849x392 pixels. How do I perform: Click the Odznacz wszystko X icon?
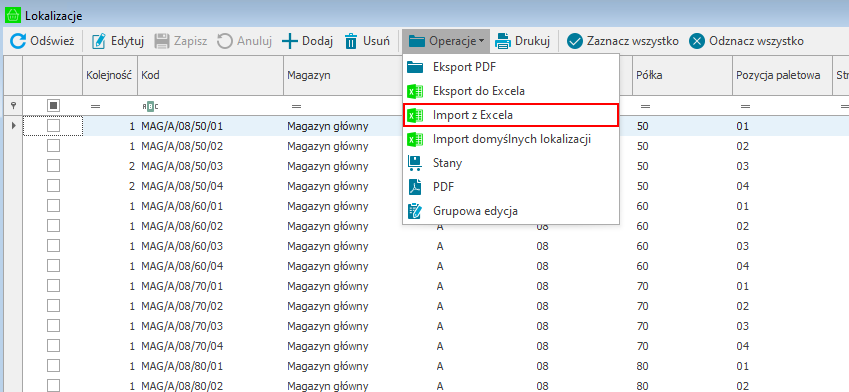697,41
